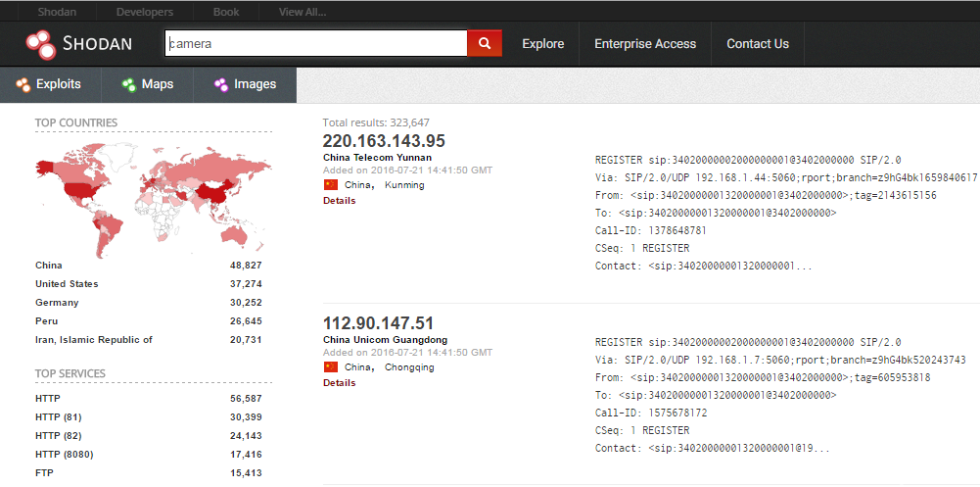The height and width of the screenshot is (487, 980).
Task: Click the Exploits orange icon
Action: pos(23,84)
